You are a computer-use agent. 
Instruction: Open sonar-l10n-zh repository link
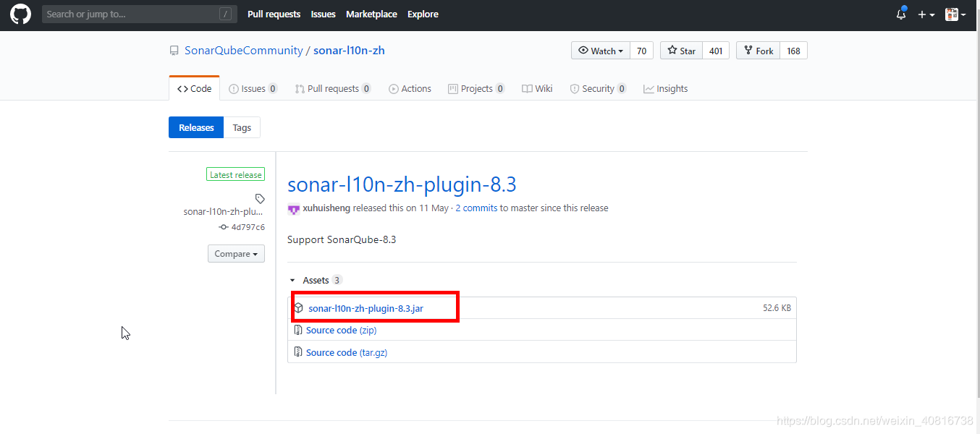[349, 51]
